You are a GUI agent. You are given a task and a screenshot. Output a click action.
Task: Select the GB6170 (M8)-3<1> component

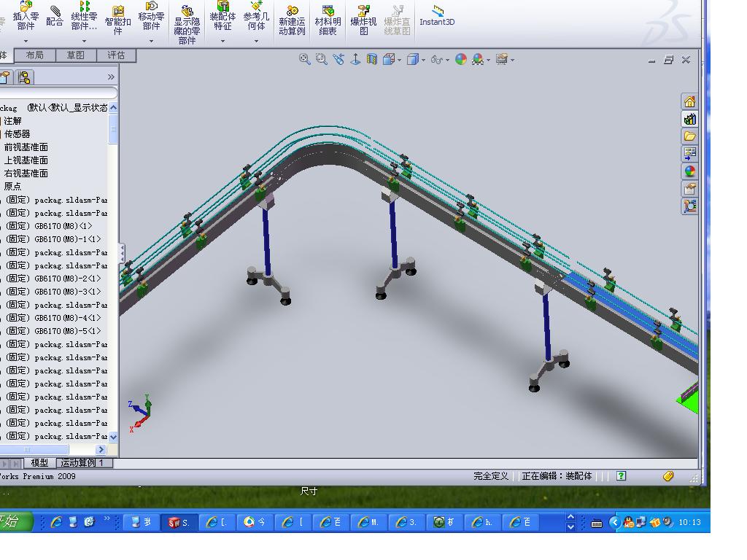pos(53,292)
